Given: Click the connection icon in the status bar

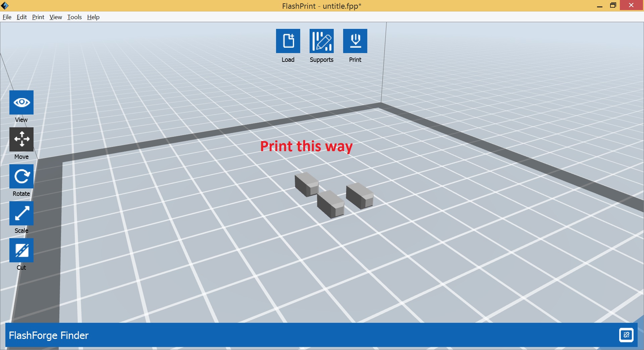Looking at the screenshot, I should pyautogui.click(x=626, y=335).
